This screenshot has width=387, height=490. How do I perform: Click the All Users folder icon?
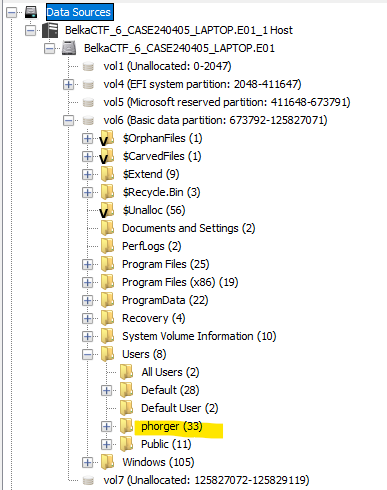(x=126, y=372)
